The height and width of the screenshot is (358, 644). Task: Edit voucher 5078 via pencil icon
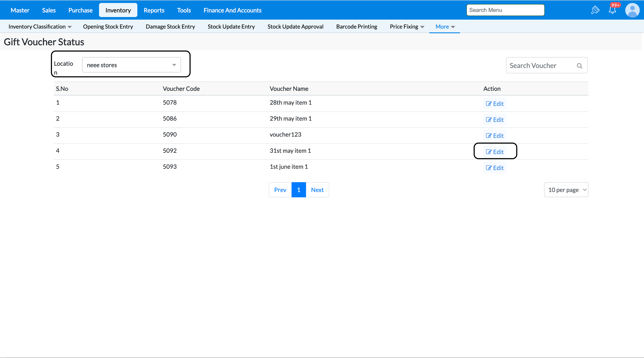[x=489, y=104]
